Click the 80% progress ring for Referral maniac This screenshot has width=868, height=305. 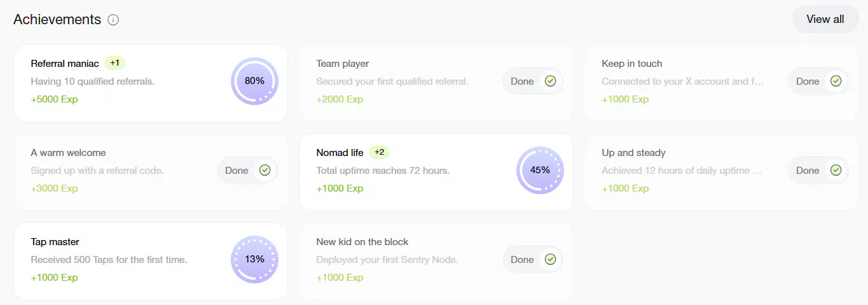coord(254,81)
